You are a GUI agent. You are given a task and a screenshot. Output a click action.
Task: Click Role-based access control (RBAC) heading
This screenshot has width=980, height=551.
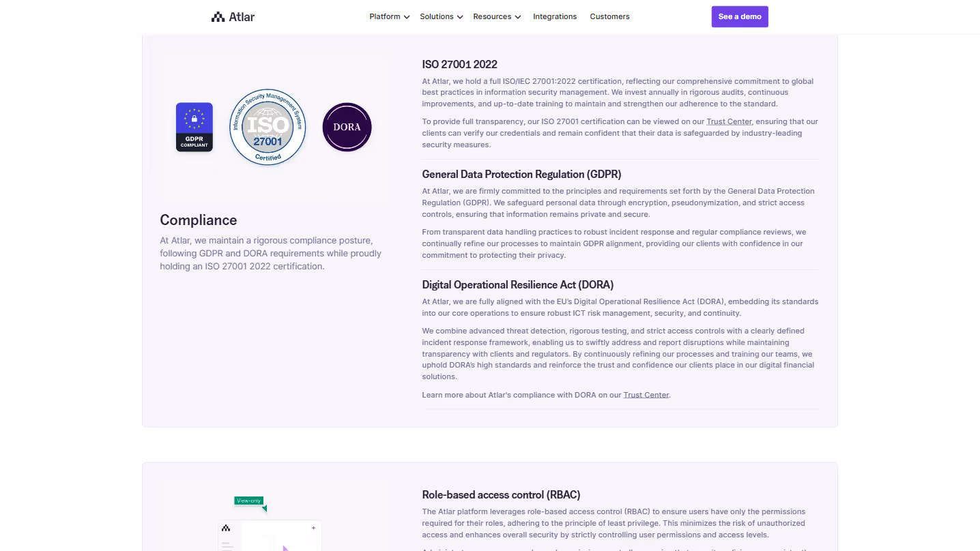501,495
